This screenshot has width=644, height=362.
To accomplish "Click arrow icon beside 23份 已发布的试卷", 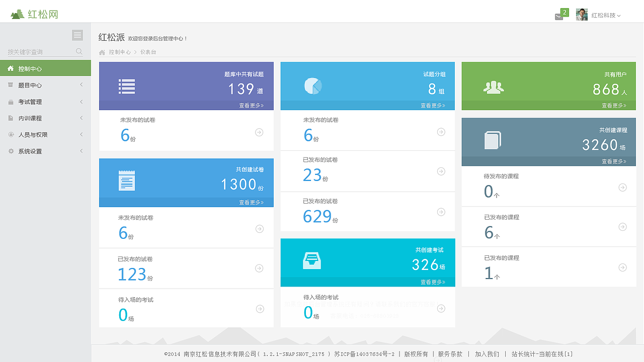I will [x=441, y=171].
